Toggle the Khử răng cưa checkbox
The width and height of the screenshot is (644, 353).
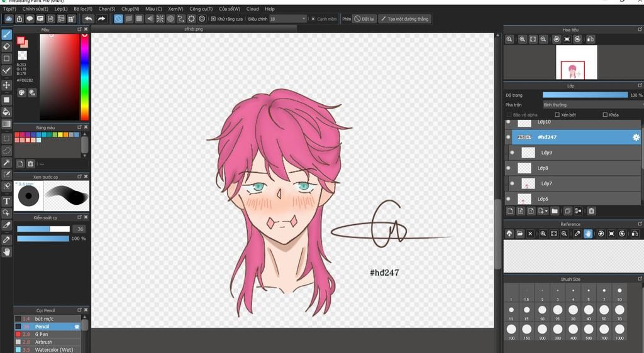[x=213, y=19]
